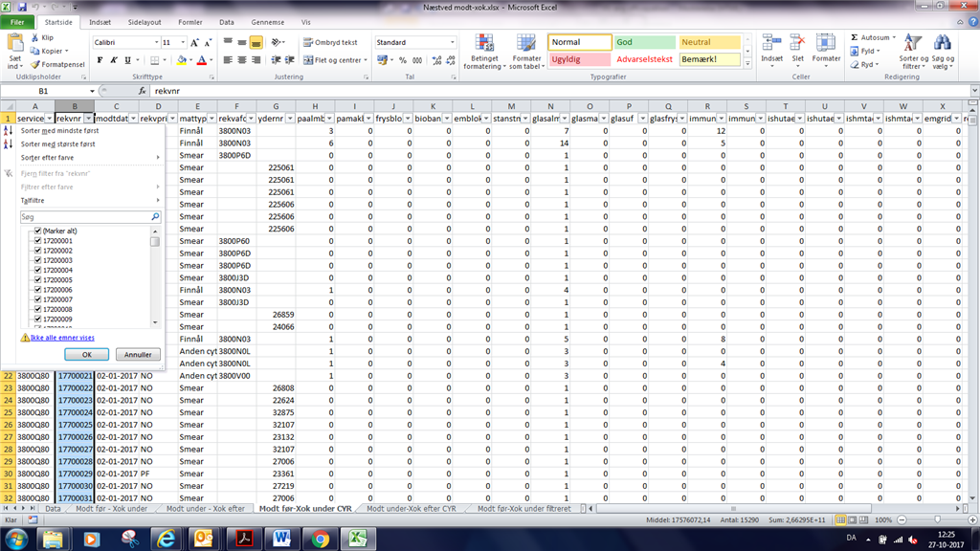
Task: Click the Ugyldig cell style
Action: 579,59
